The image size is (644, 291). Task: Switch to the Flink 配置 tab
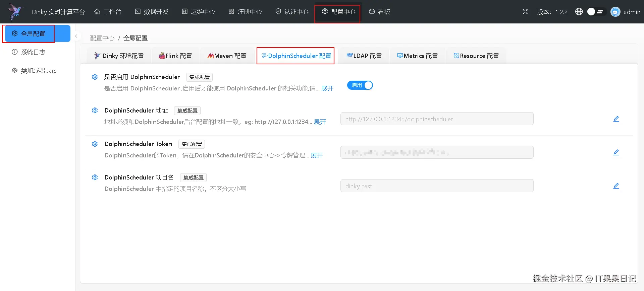pyautogui.click(x=175, y=56)
